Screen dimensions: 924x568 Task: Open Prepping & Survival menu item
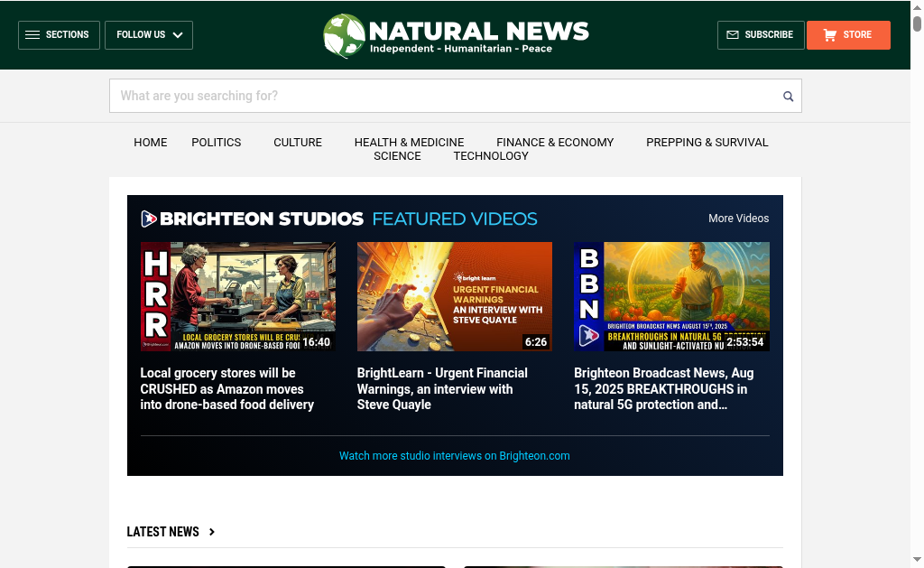707,142
